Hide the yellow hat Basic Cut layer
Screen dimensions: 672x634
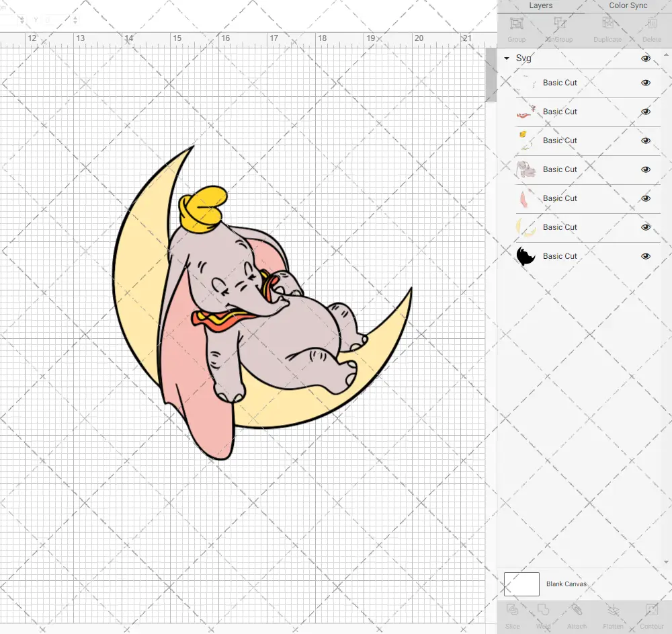(645, 141)
